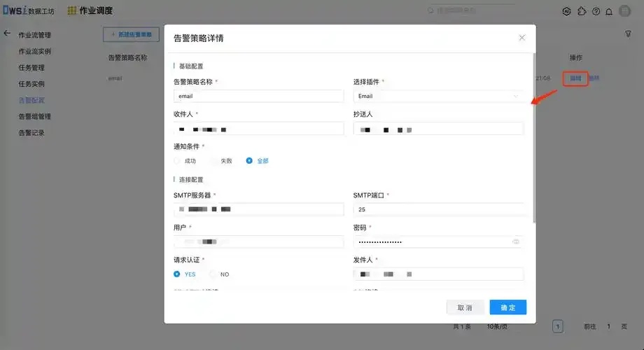Close the 告警策略详情 dialog
Image resolution: width=644 pixels, height=350 pixels.
(x=522, y=38)
